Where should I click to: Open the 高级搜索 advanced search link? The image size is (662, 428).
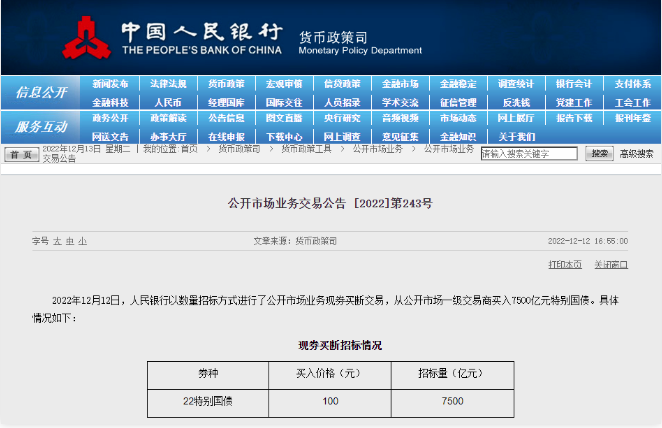point(636,154)
